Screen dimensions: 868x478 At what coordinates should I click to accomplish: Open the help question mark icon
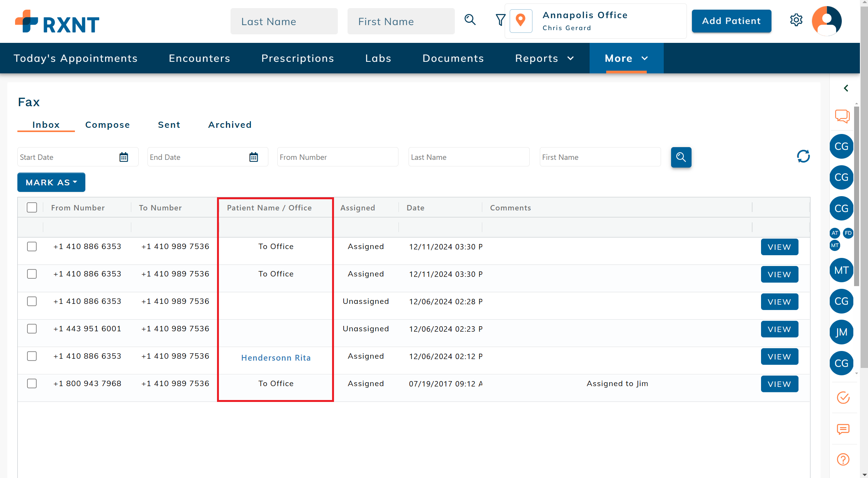(843, 459)
